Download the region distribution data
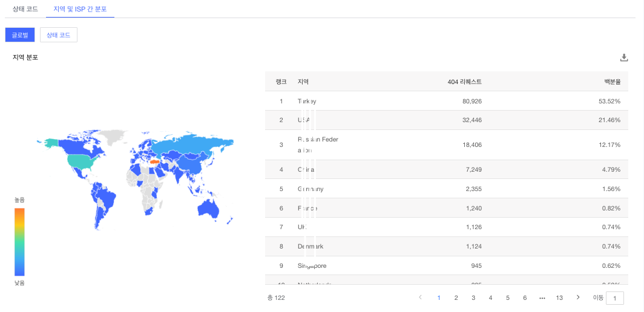644x312 pixels. (x=624, y=58)
